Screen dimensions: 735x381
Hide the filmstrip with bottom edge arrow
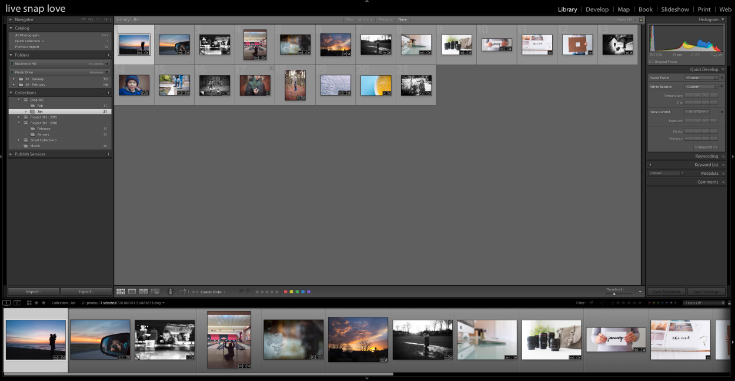[367, 378]
